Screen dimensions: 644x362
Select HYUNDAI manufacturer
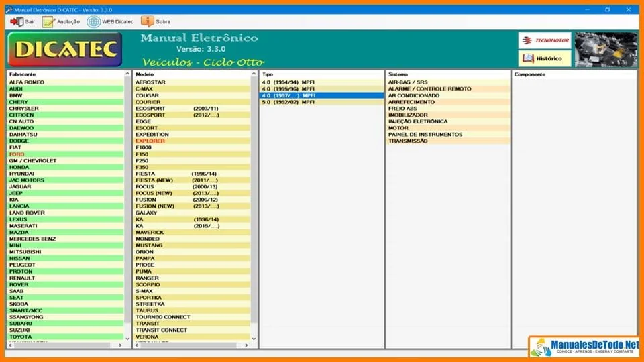[66, 174]
